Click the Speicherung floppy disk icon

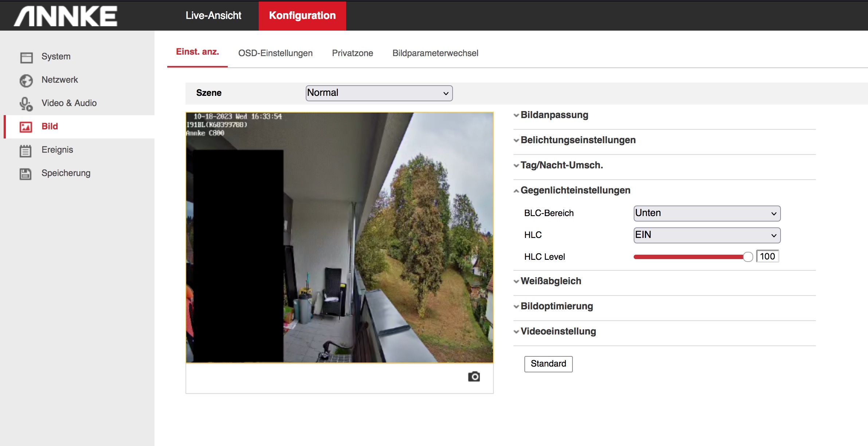pos(26,174)
